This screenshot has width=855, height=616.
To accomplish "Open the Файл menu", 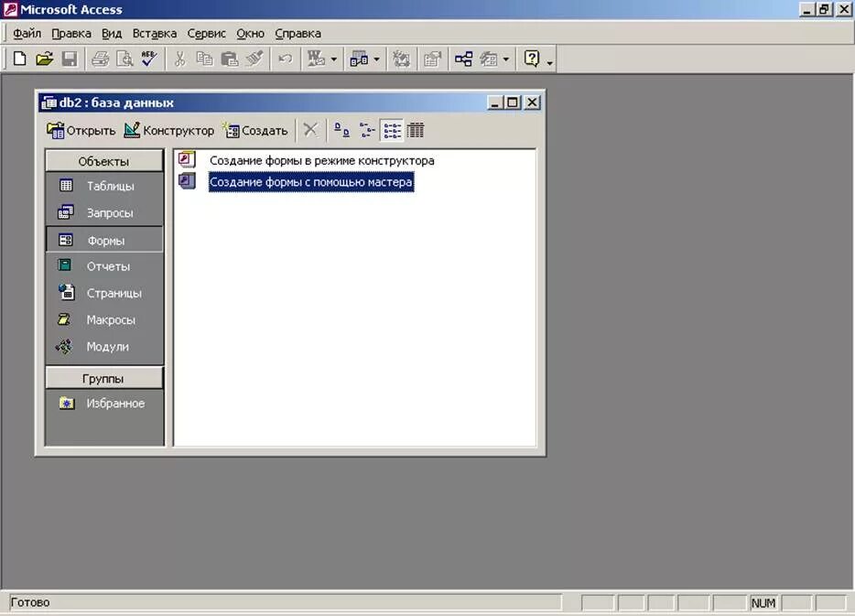I will (27, 33).
